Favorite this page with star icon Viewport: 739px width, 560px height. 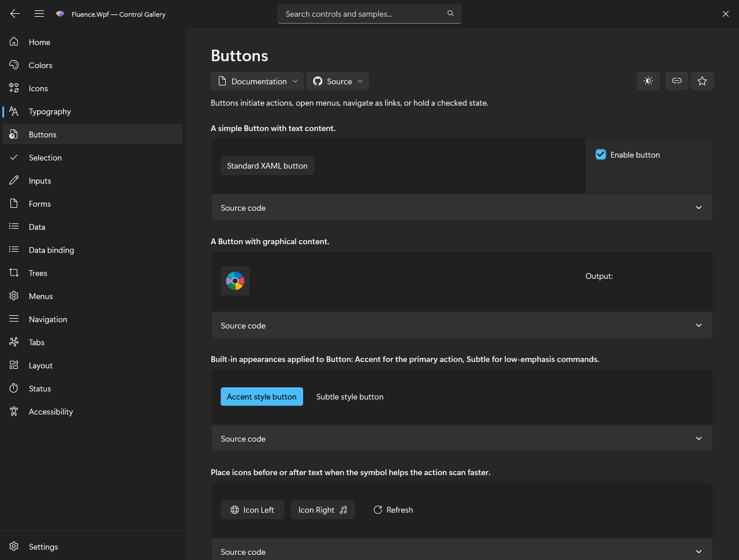pos(702,81)
